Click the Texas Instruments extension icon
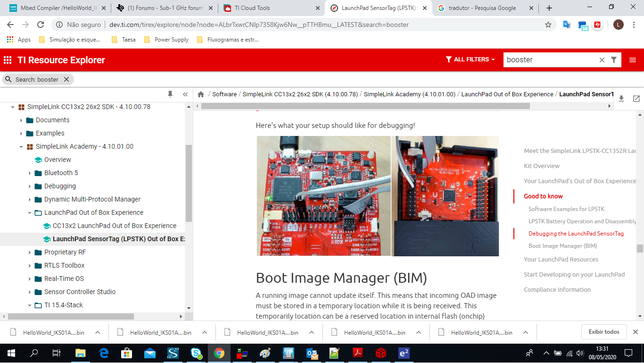644x363 pixels. coord(598,25)
